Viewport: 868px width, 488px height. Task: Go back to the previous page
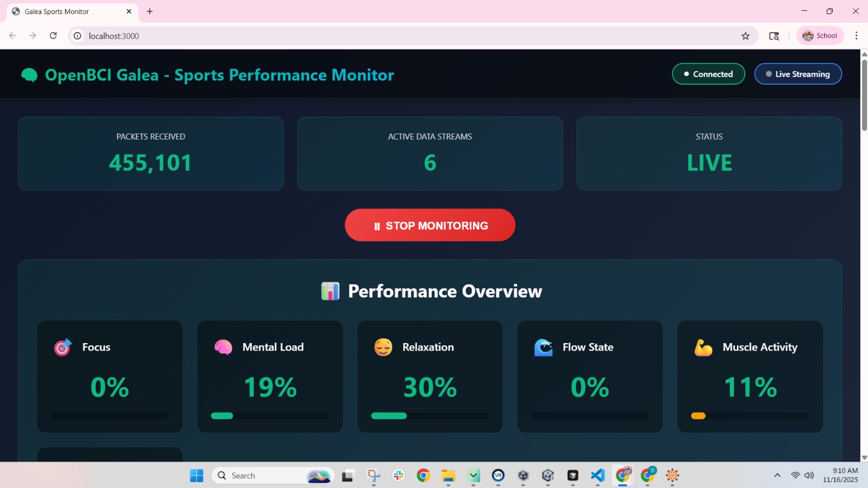(x=12, y=36)
